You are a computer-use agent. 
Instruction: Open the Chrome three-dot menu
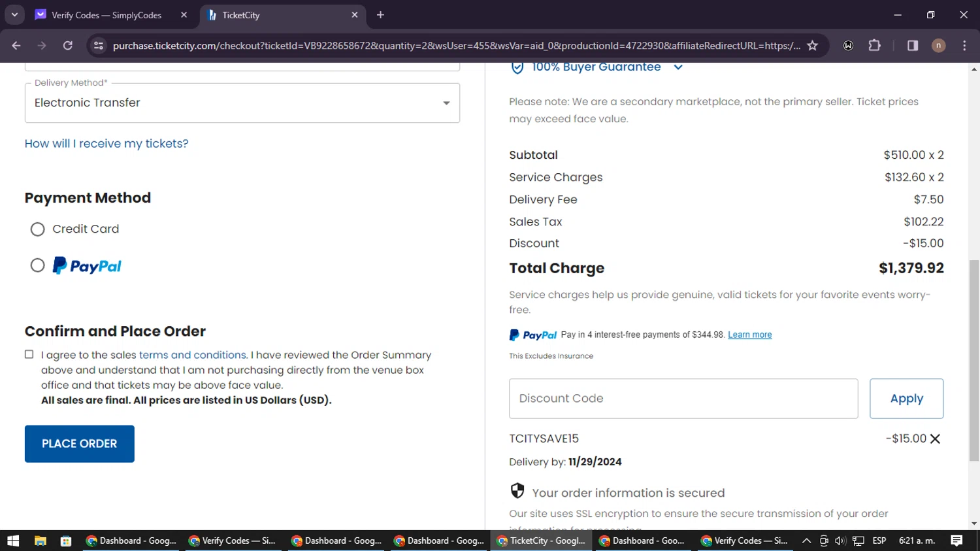click(x=964, y=46)
